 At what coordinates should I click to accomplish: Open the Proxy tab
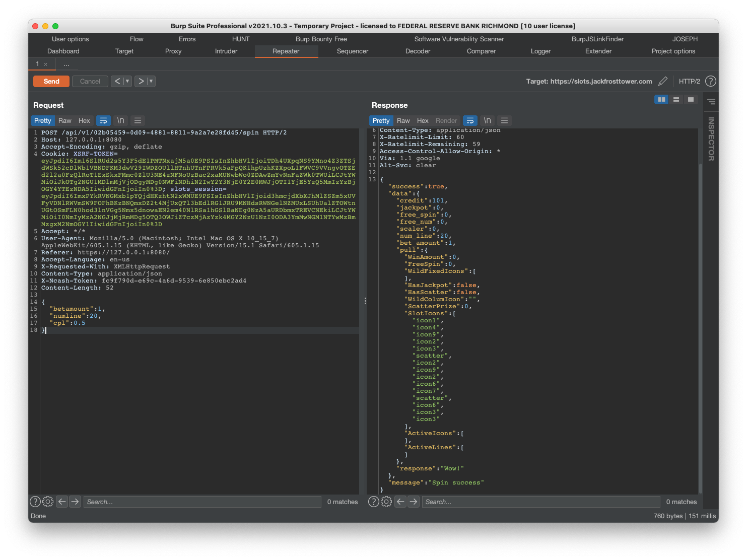173,51
